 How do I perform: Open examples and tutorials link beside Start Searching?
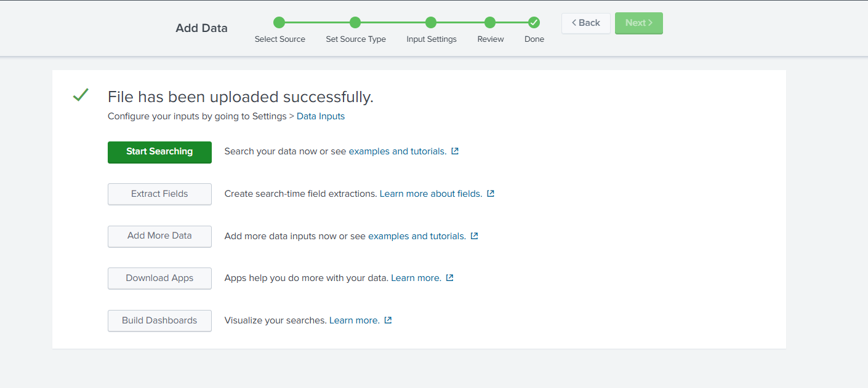click(x=398, y=151)
